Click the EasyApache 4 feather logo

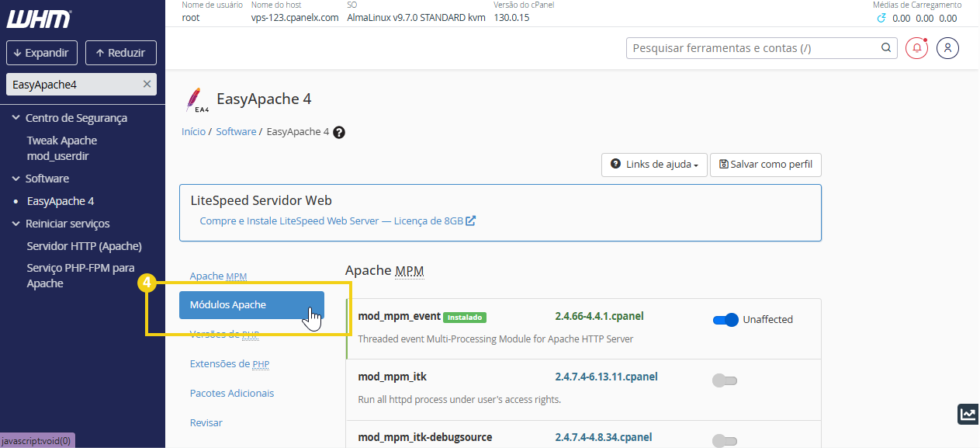[x=195, y=100]
